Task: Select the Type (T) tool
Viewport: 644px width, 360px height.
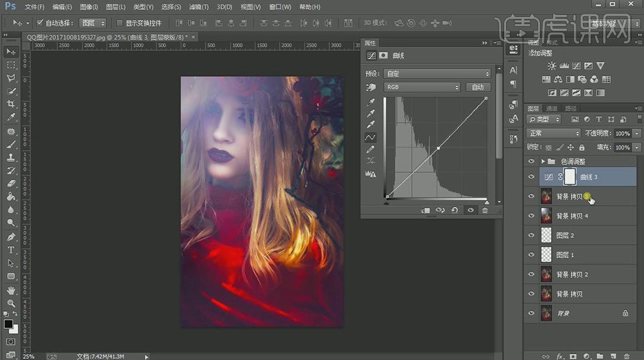Action: [11, 250]
